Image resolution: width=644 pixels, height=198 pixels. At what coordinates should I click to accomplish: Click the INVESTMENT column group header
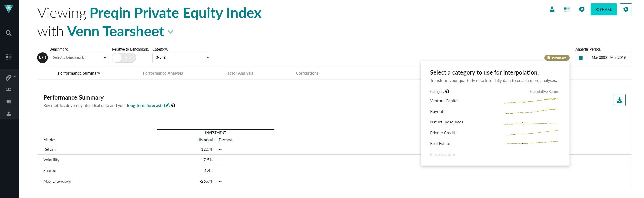coord(215,133)
